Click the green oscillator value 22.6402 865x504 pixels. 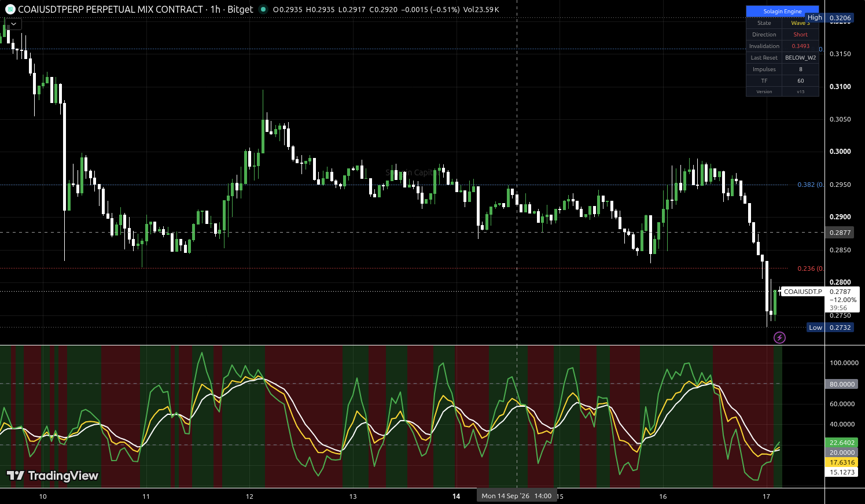[x=842, y=443]
